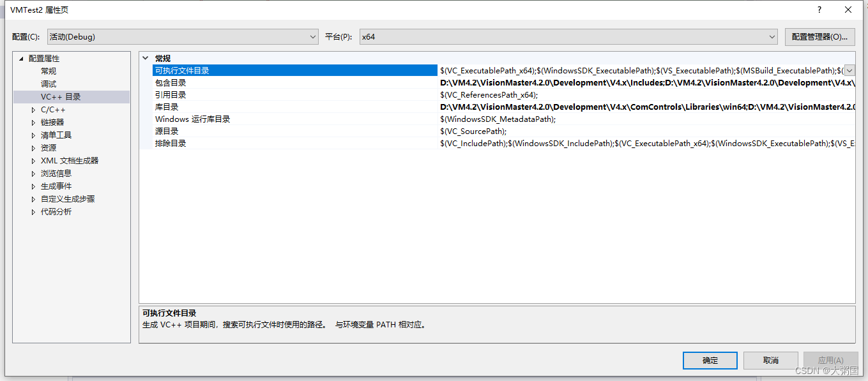Close the VMTest2 属性页 dialog
868x381 pixels.
(848, 10)
